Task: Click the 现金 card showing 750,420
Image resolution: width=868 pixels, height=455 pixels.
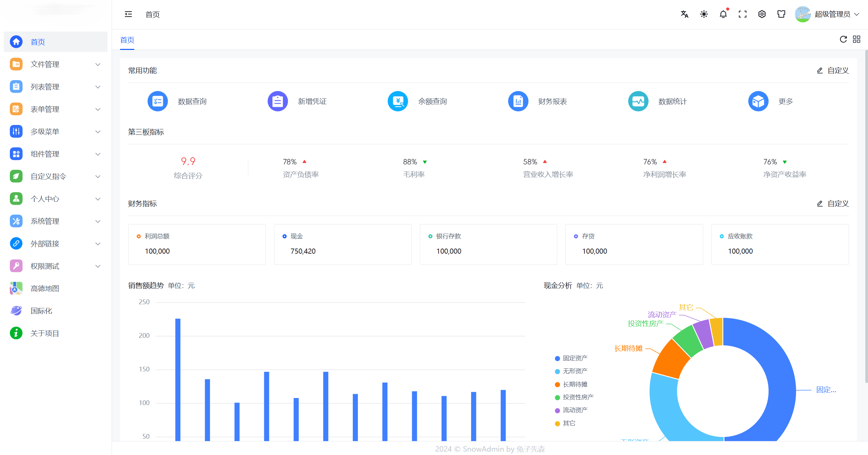Action: coord(342,244)
